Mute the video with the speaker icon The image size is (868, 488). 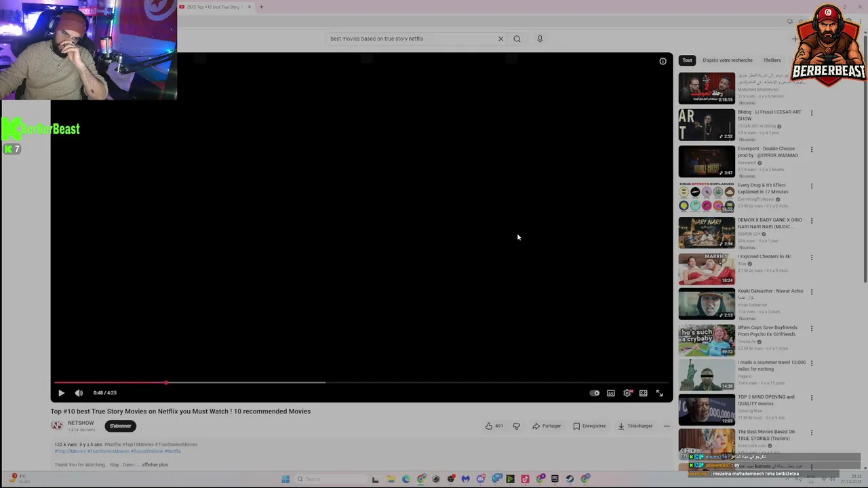point(79,393)
